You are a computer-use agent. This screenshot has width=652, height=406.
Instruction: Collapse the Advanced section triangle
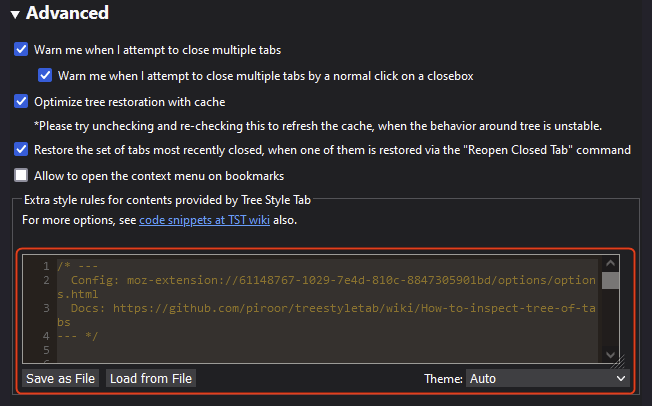pos(15,15)
